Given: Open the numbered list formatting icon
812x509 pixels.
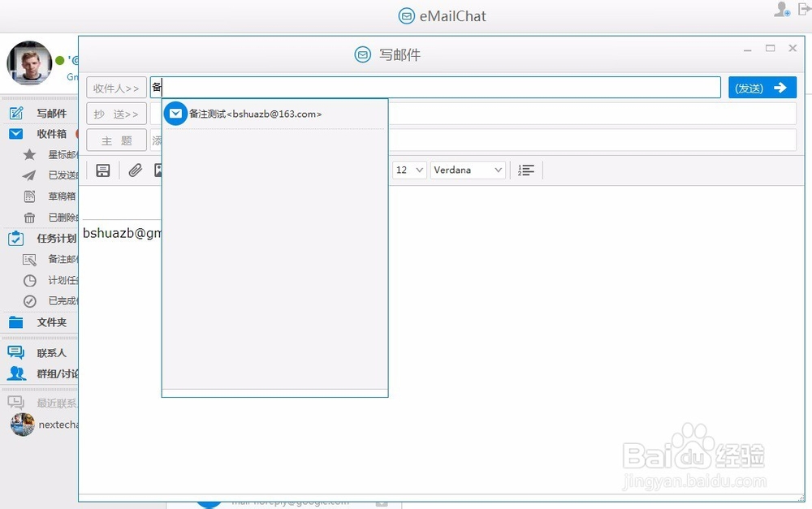Looking at the screenshot, I should tap(525, 170).
